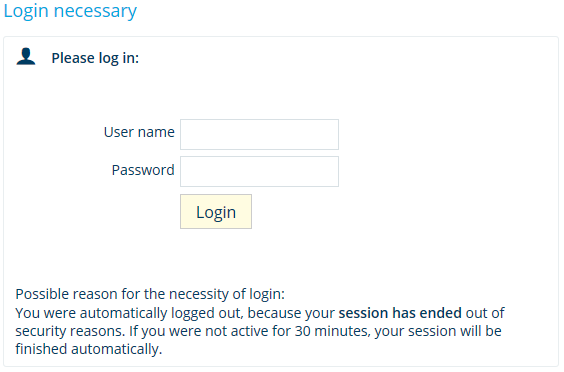564x372 pixels.
Task: Focus the User name input field
Action: tap(259, 135)
